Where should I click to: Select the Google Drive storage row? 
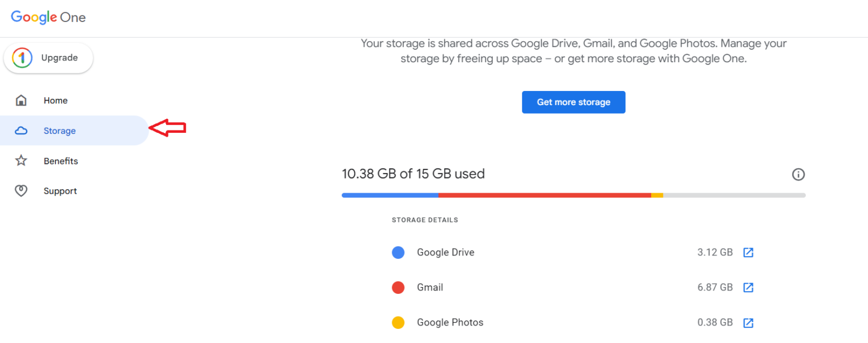click(445, 252)
